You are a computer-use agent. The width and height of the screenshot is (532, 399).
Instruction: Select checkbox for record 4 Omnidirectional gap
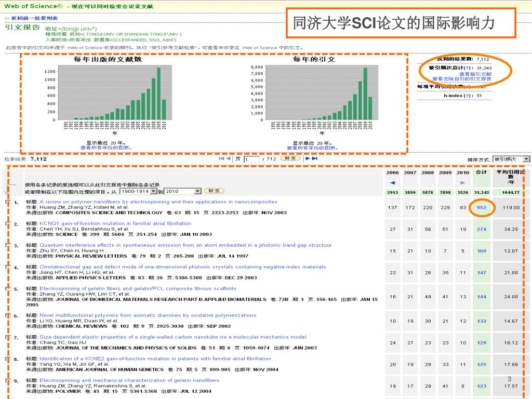[x=7, y=268]
